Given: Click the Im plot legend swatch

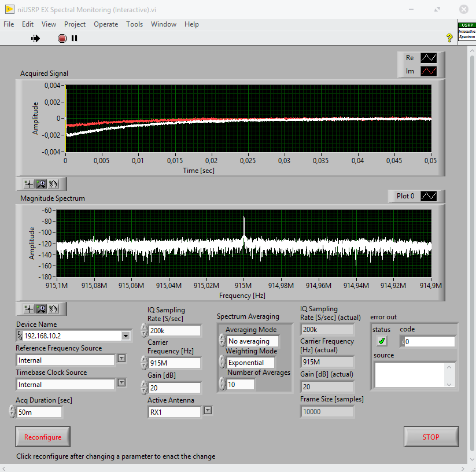Looking at the screenshot, I should pos(429,71).
